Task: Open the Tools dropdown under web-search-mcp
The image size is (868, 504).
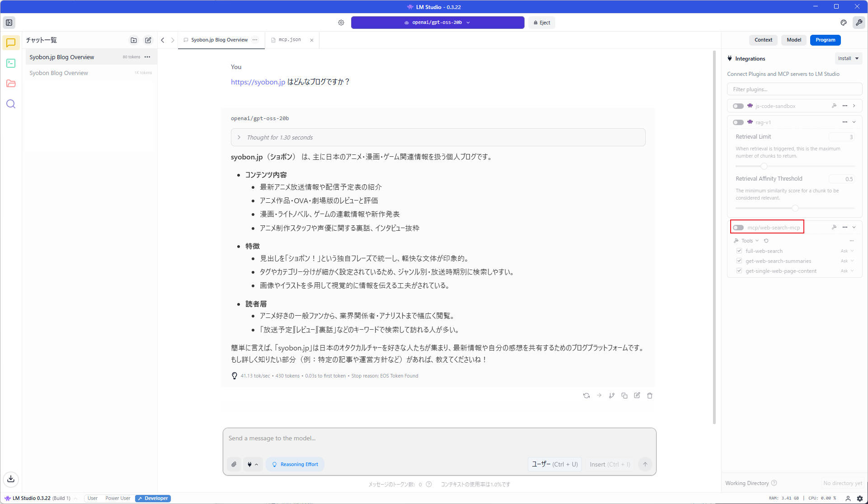Action: [746, 241]
